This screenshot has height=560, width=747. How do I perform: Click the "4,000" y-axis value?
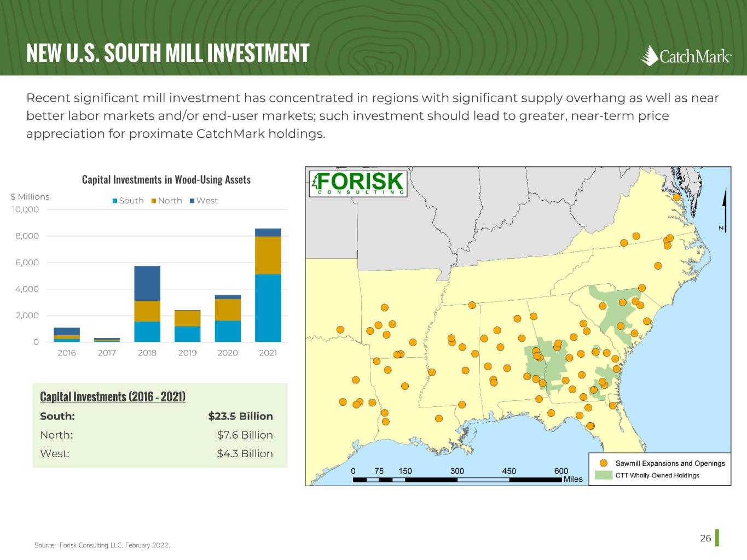point(28,289)
